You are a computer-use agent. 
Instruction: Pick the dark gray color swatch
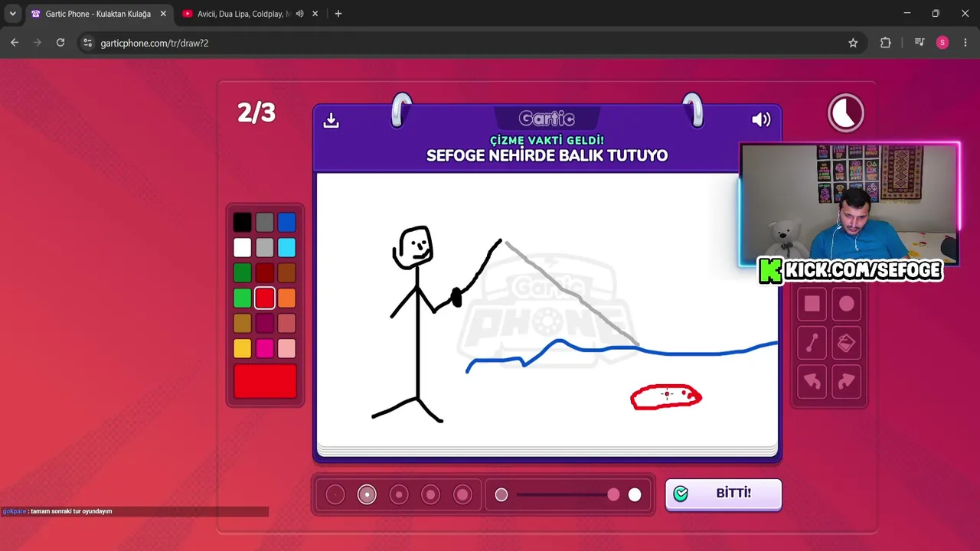coord(264,222)
